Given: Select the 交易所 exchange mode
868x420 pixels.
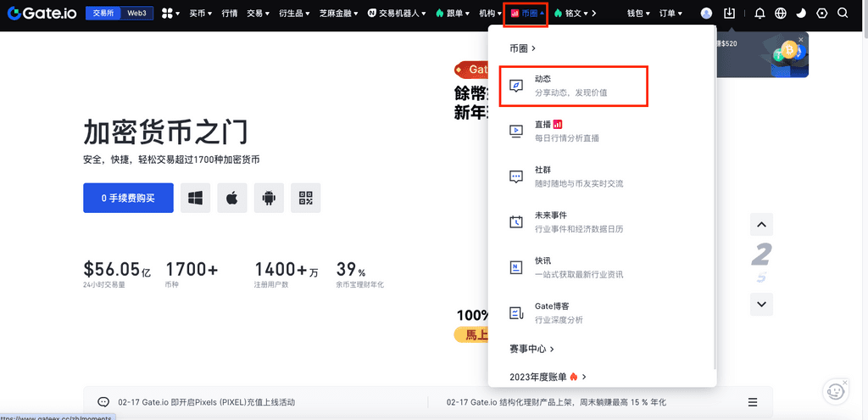Looking at the screenshot, I should 103,14.
